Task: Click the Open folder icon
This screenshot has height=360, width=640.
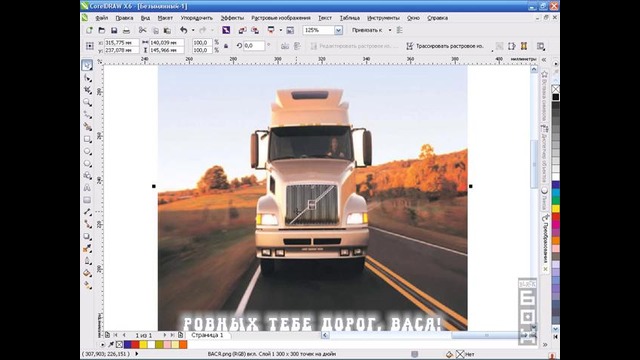Action: point(102,30)
